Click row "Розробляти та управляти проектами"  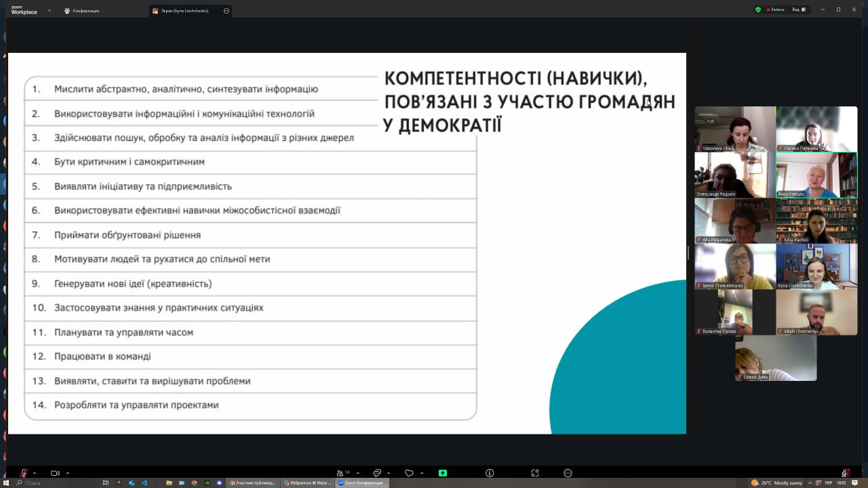coord(250,405)
